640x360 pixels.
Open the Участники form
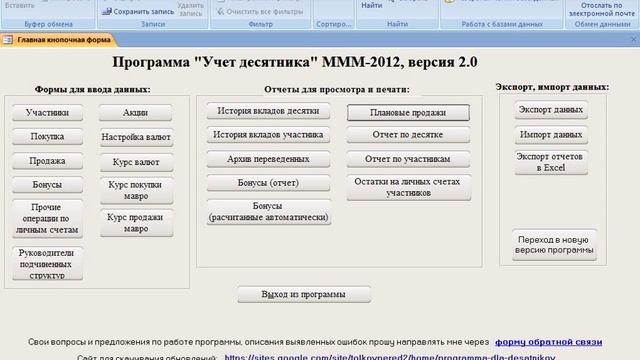[x=47, y=112]
